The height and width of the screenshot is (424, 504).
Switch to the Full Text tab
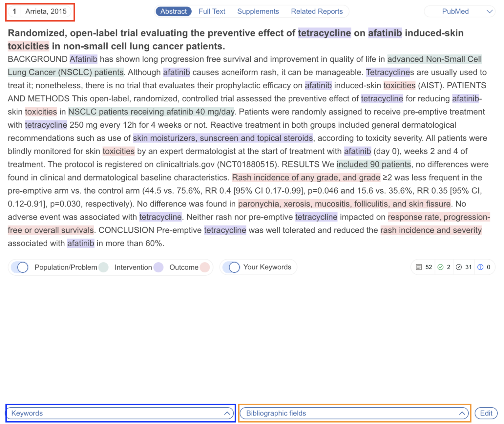point(212,11)
